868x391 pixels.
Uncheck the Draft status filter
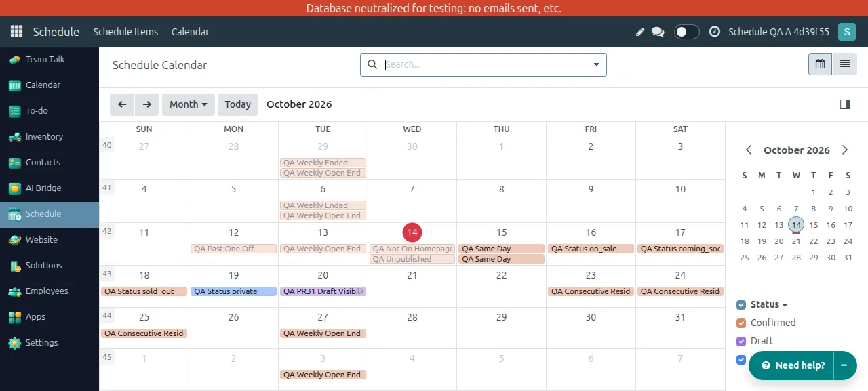(x=741, y=342)
